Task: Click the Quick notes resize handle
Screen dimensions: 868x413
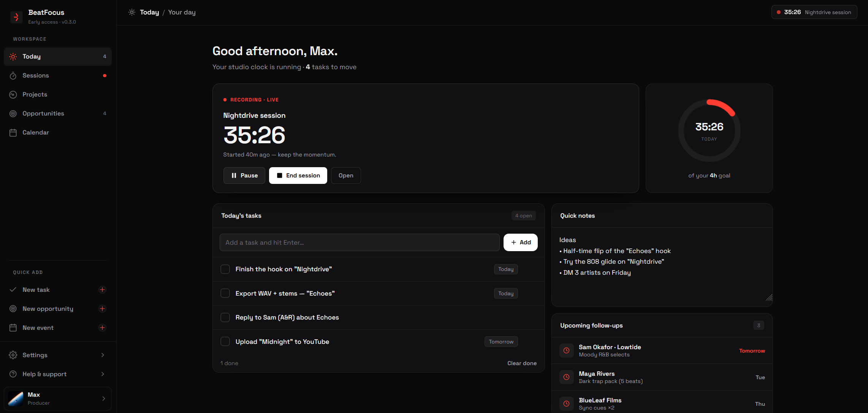Action: (x=769, y=297)
